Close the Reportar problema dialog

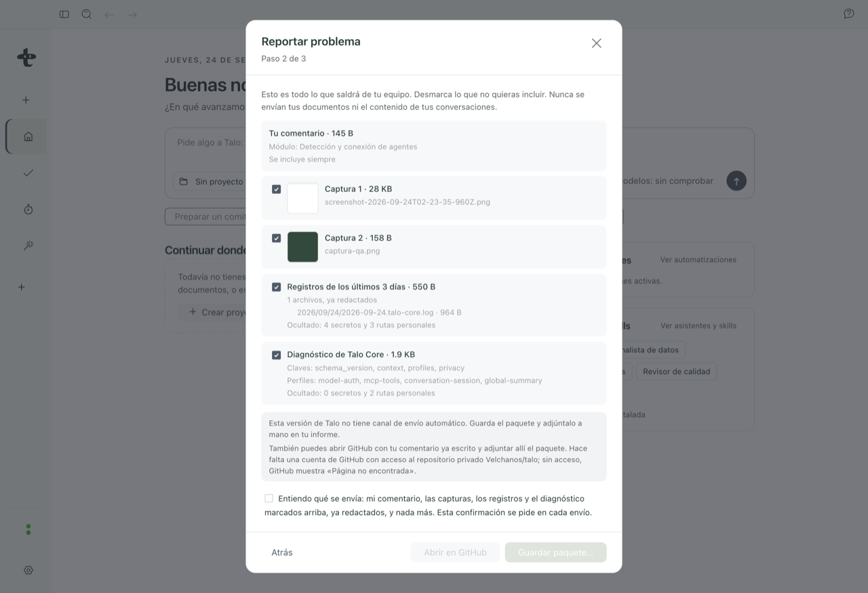click(x=596, y=43)
